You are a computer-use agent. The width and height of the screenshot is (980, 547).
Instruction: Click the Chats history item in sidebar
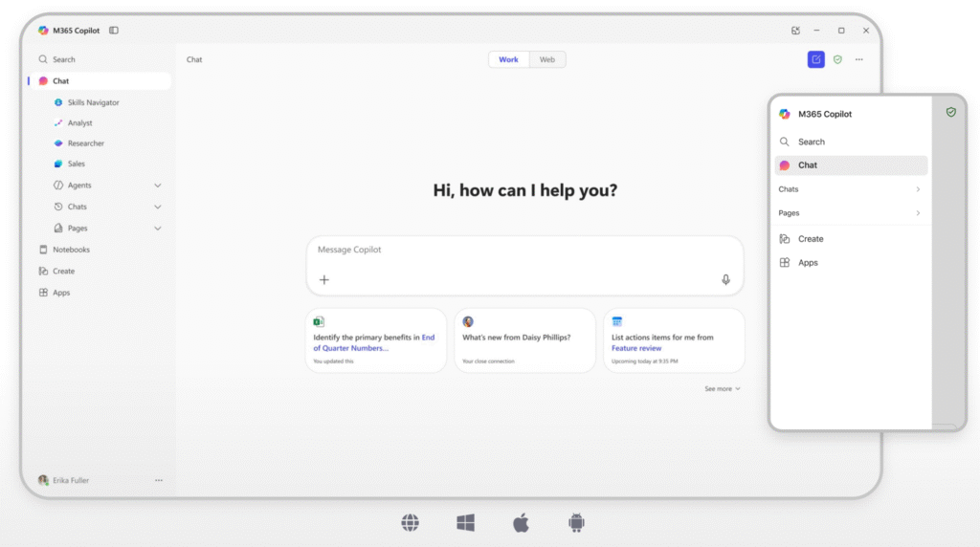[x=77, y=207]
